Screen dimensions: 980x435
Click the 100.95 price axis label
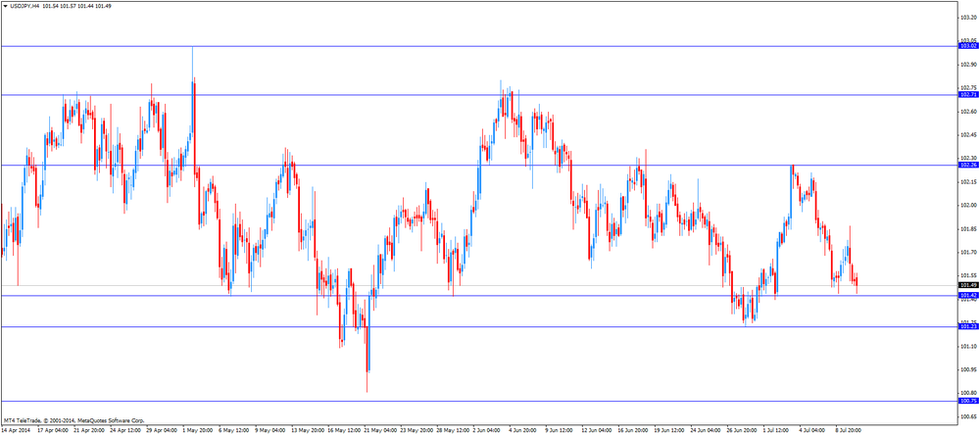(969, 369)
